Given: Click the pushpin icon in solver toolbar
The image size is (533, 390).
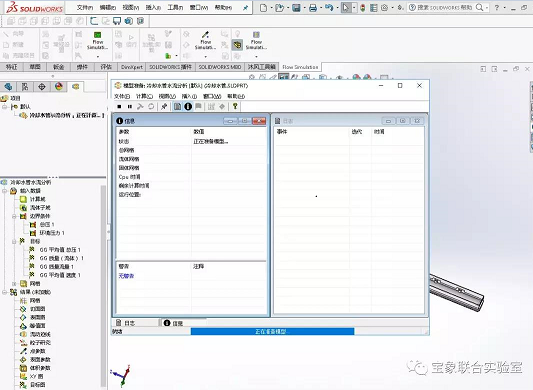Looking at the screenshot, I should [164, 106].
